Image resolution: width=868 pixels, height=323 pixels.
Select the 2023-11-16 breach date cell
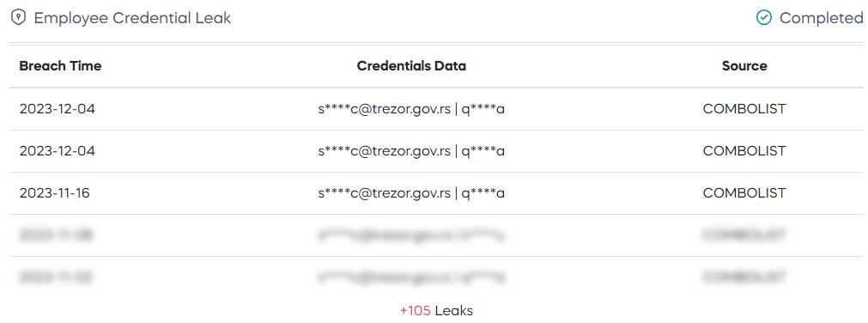[x=54, y=192]
